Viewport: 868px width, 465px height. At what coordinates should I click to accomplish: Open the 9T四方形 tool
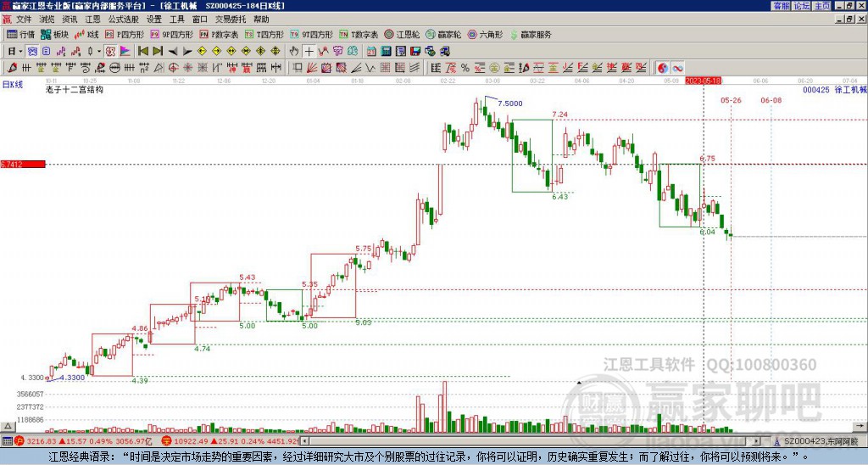pyautogui.click(x=311, y=34)
